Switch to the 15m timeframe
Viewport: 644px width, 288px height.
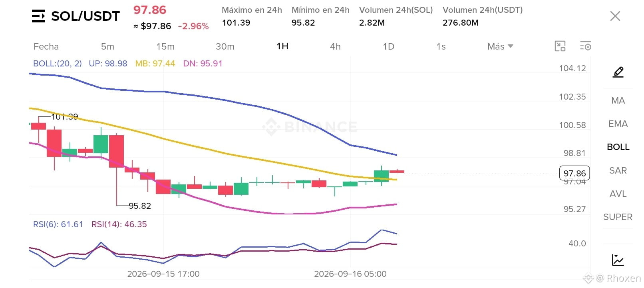point(165,46)
